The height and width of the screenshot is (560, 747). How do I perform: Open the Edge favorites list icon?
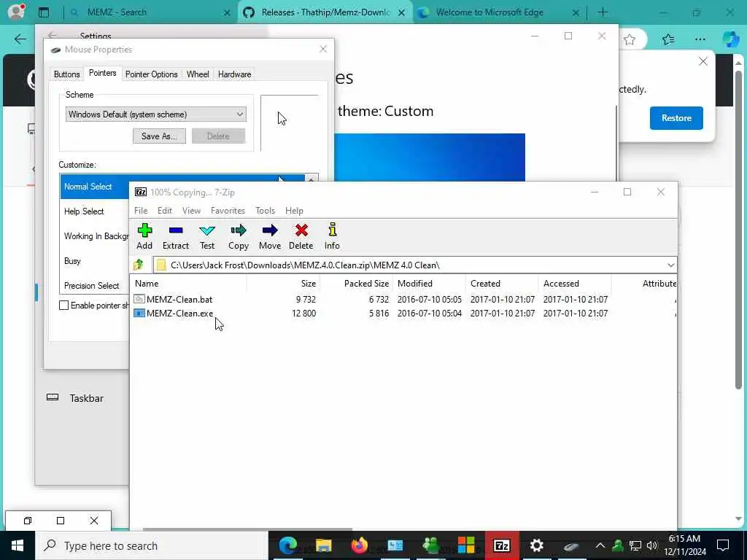tap(668, 39)
